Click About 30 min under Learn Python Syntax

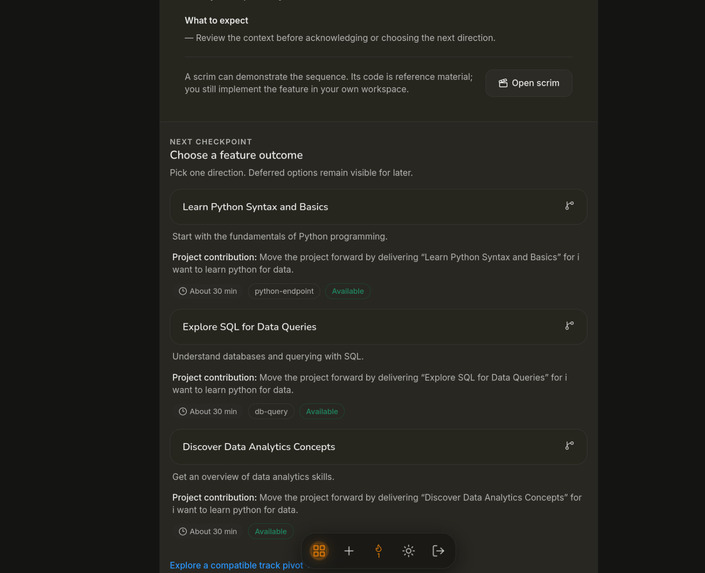pyautogui.click(x=208, y=291)
